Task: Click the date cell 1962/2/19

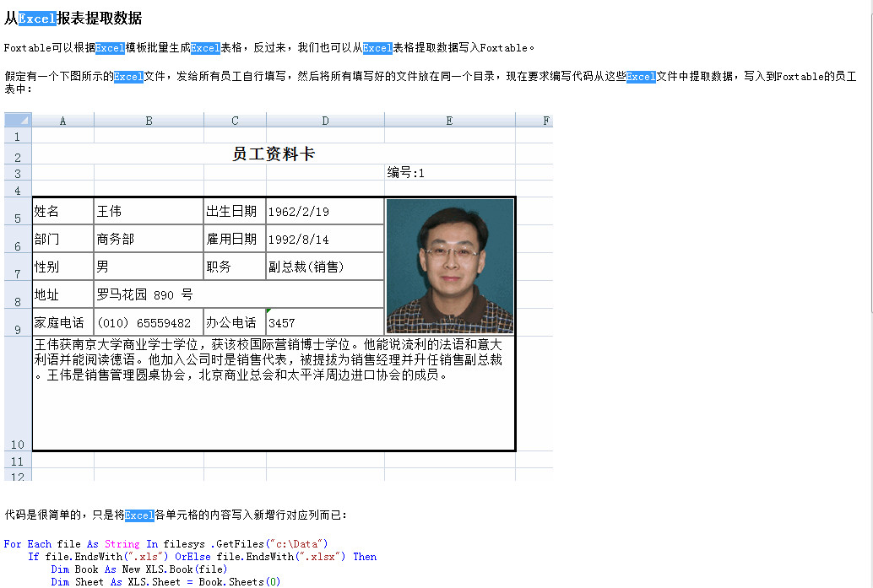Action: [x=325, y=212]
